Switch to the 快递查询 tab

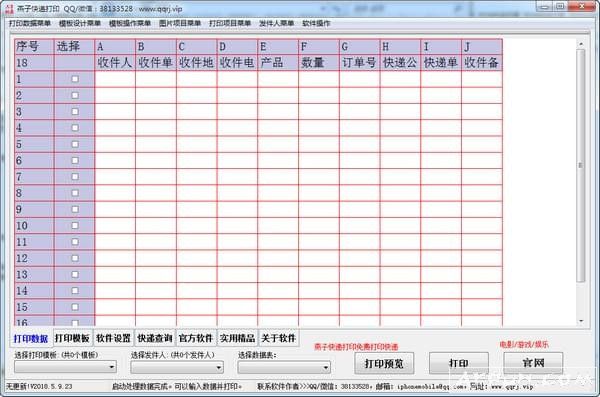pos(155,338)
